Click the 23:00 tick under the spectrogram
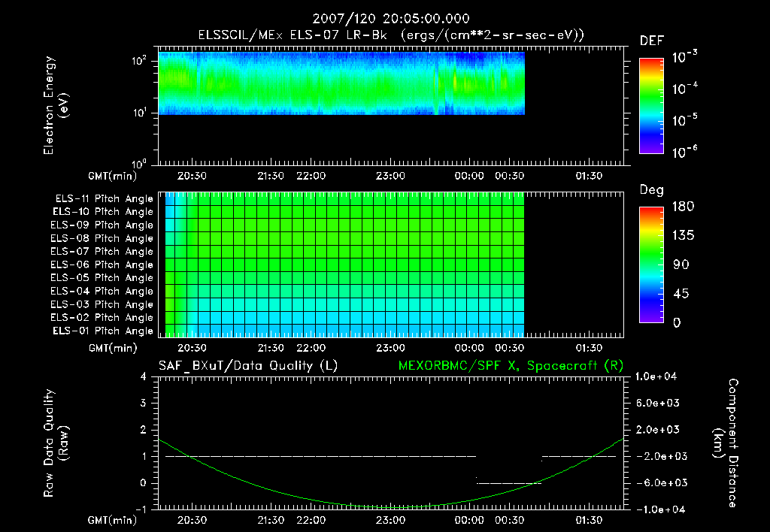 point(390,176)
